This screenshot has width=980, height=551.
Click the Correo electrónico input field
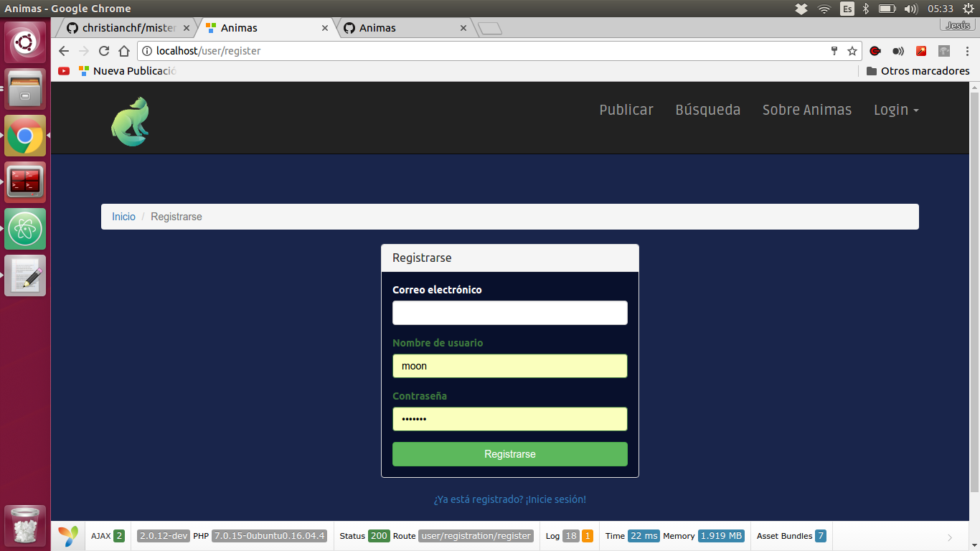(509, 313)
